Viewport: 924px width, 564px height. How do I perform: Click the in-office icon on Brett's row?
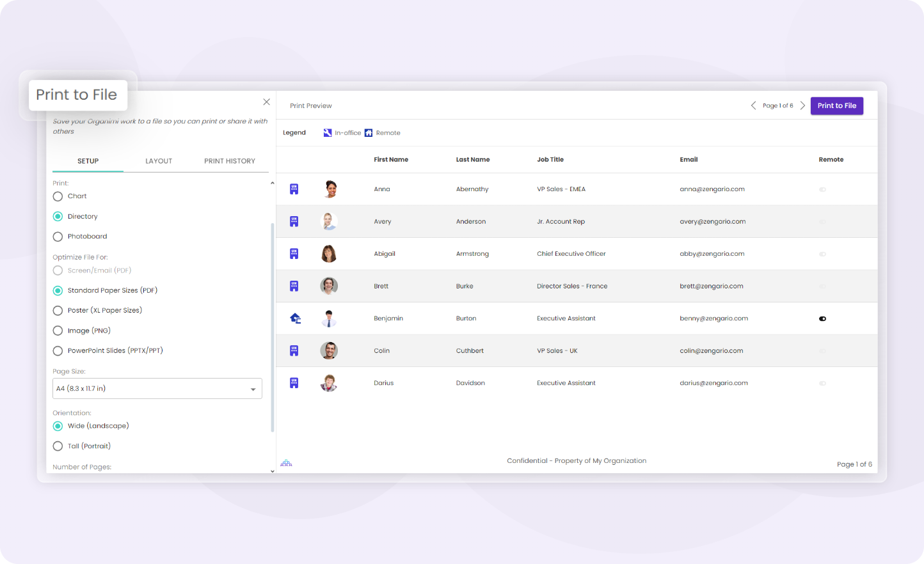pos(294,286)
